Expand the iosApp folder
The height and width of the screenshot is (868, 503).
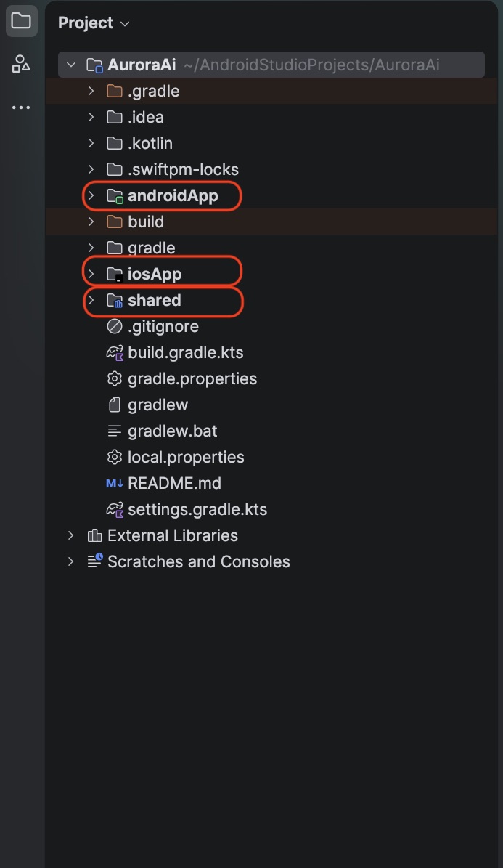point(91,273)
